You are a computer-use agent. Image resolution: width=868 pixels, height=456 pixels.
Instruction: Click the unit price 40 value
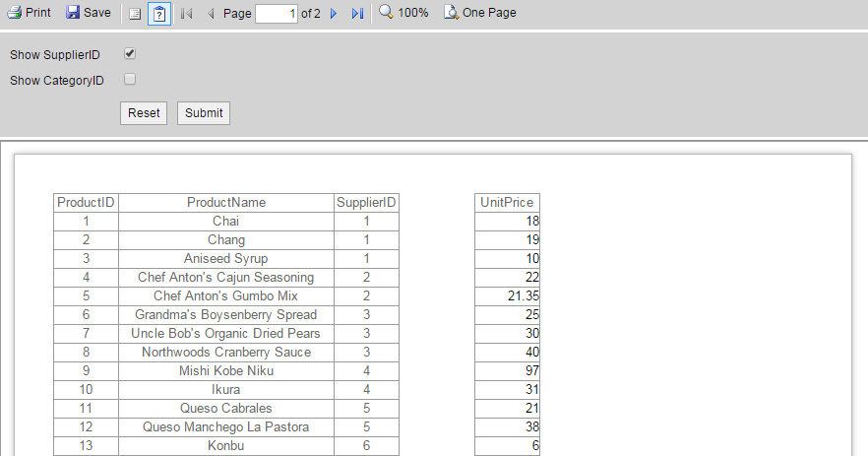coord(532,353)
